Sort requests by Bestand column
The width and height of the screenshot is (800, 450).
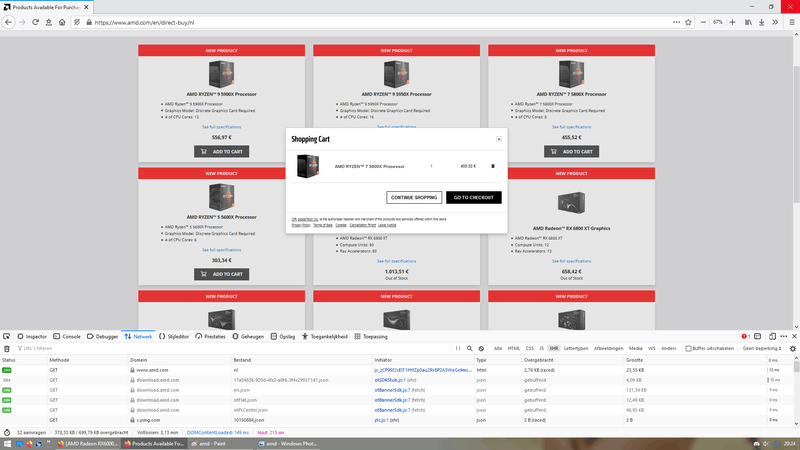pyautogui.click(x=302, y=360)
